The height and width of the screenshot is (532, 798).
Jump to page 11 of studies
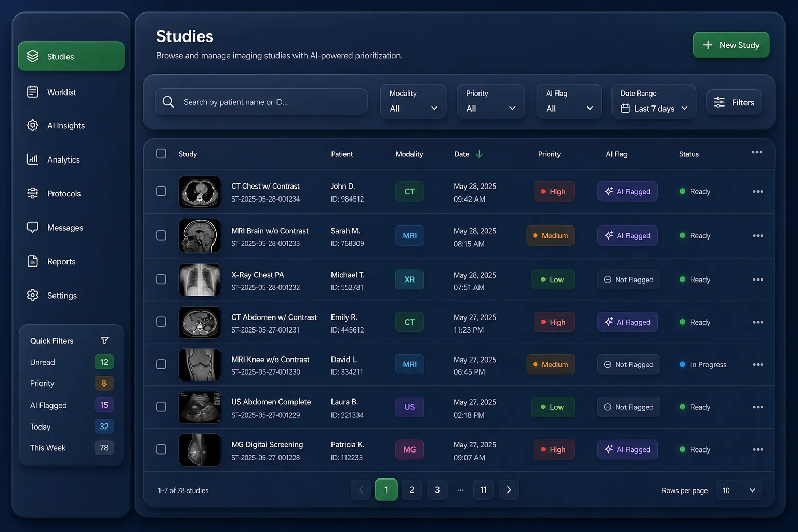(x=483, y=490)
